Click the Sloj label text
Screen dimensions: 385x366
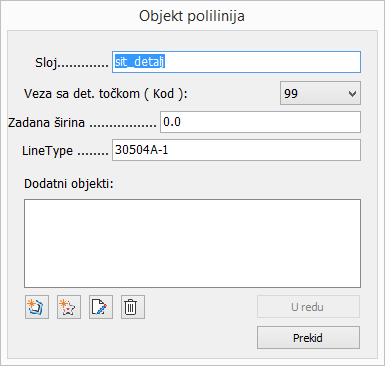point(46,62)
